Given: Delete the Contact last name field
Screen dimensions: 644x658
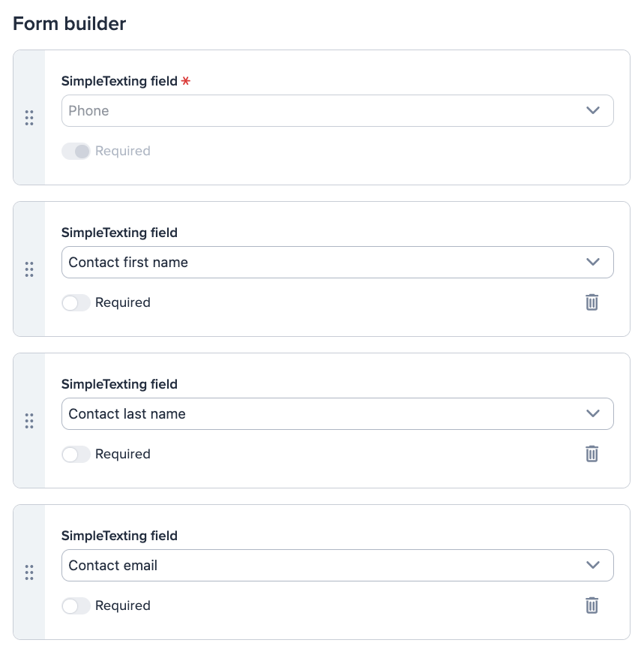Looking at the screenshot, I should point(592,454).
